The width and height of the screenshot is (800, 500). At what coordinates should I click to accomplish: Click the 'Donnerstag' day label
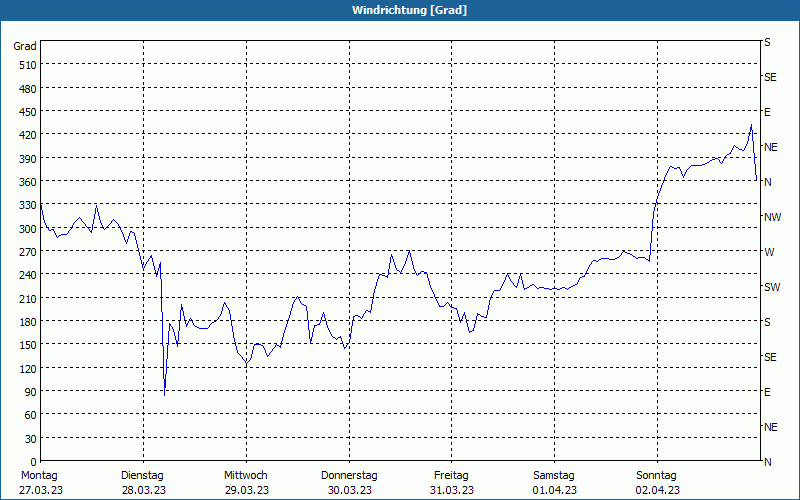[x=349, y=476]
